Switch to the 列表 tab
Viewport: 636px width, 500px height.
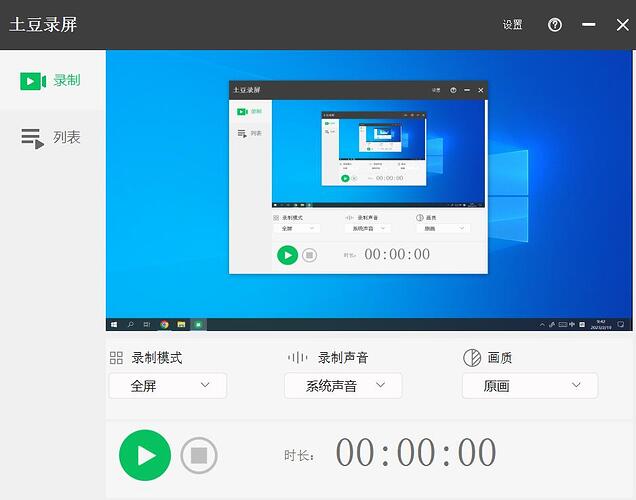tap(53, 138)
